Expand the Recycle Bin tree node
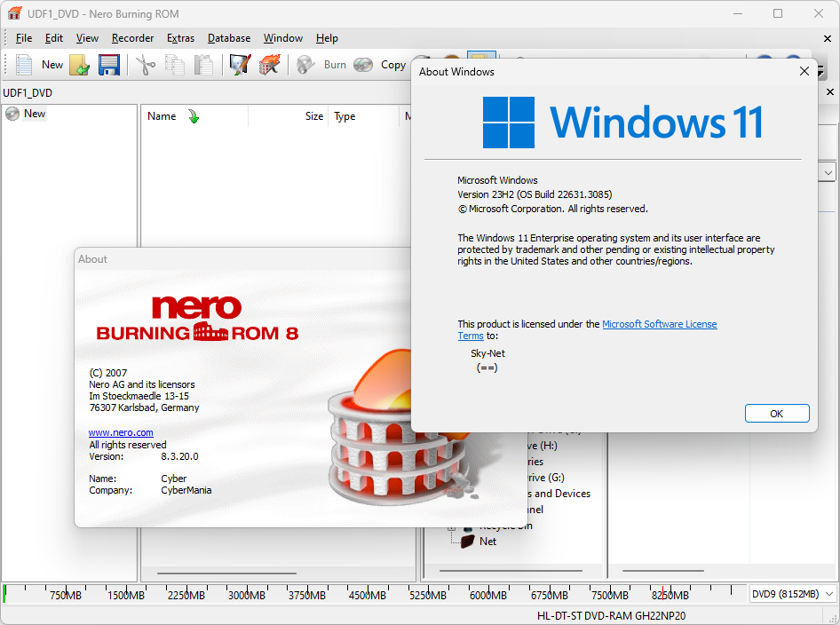This screenshot has width=840, height=625. (451, 527)
